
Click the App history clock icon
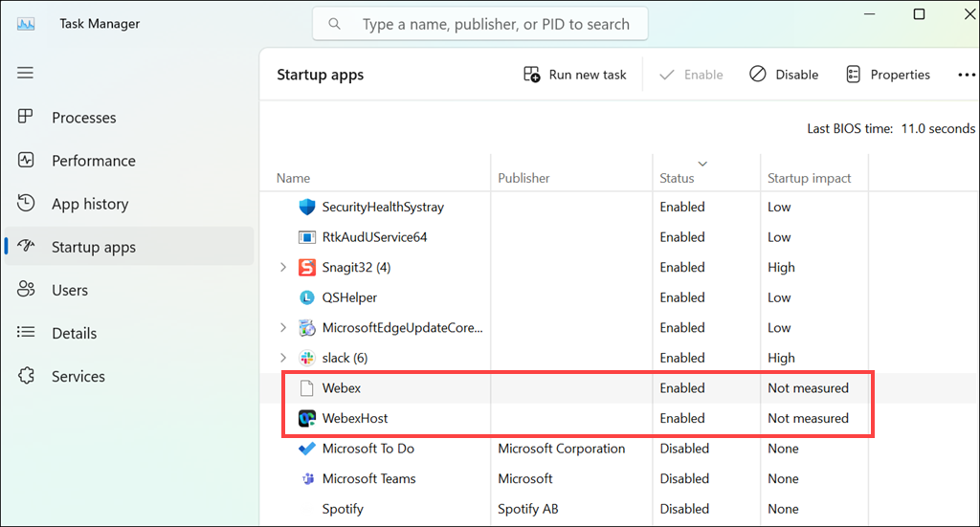(x=26, y=204)
